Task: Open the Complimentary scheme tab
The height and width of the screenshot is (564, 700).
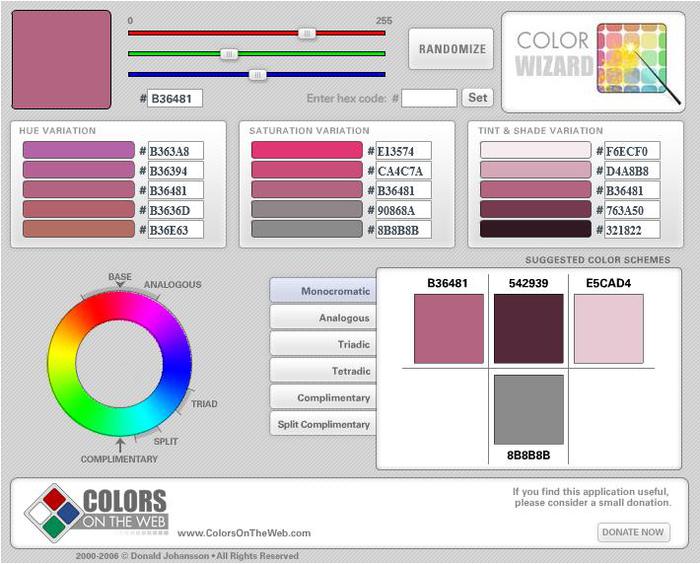Action: (x=322, y=398)
